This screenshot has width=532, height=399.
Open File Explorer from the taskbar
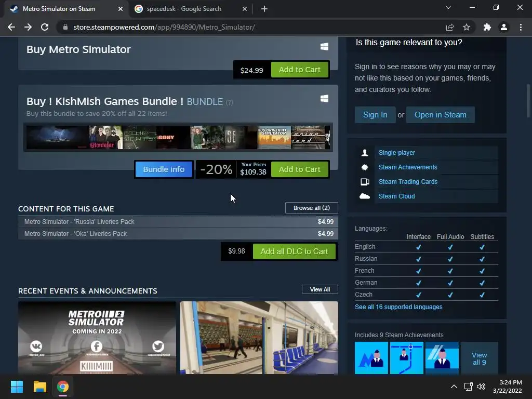tap(39, 387)
